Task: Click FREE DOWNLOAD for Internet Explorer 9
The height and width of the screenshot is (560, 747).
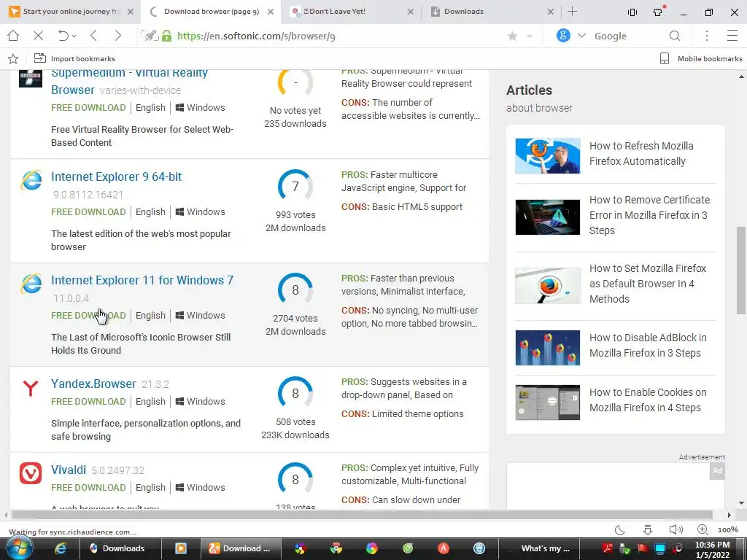Action: pyautogui.click(x=88, y=212)
